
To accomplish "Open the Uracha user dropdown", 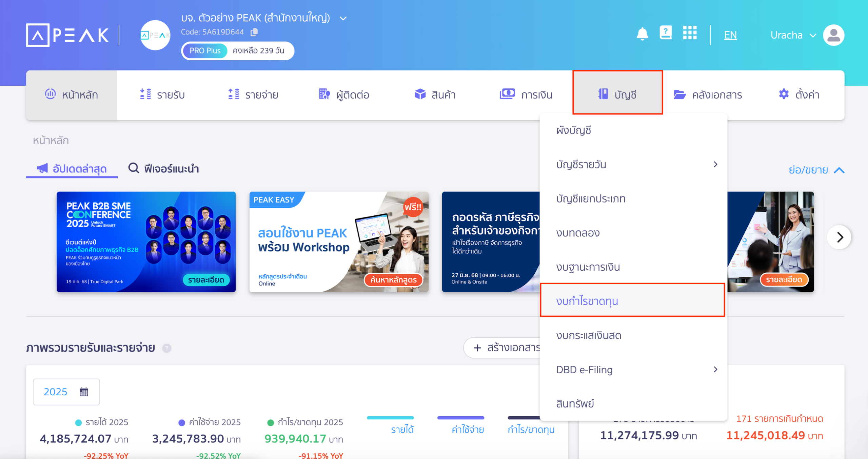I will 793,35.
